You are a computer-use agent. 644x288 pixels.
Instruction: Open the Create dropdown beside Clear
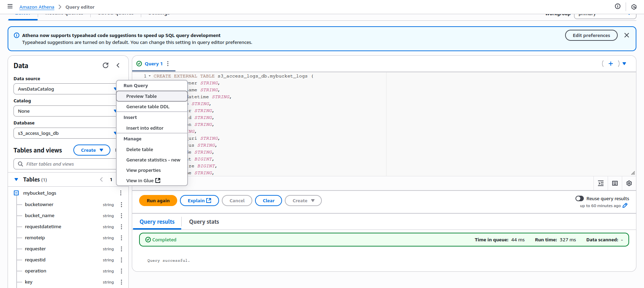click(x=303, y=201)
